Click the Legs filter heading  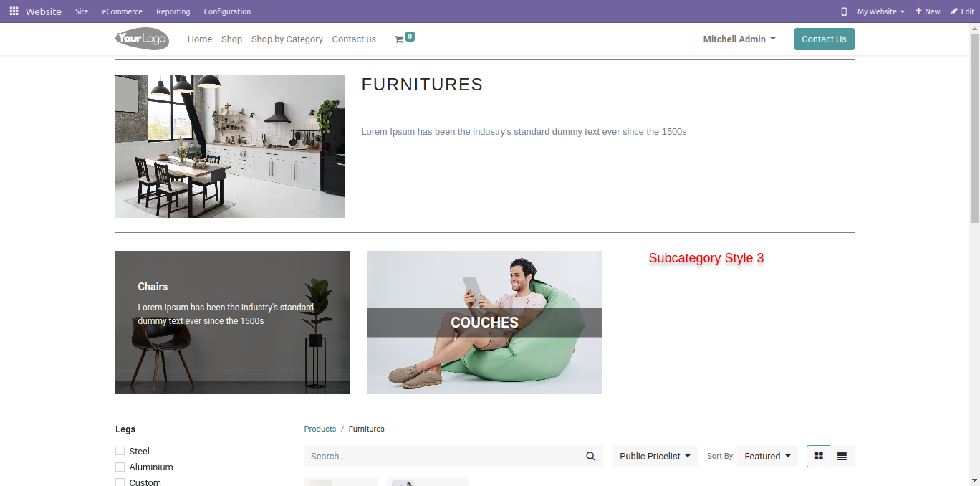(125, 429)
